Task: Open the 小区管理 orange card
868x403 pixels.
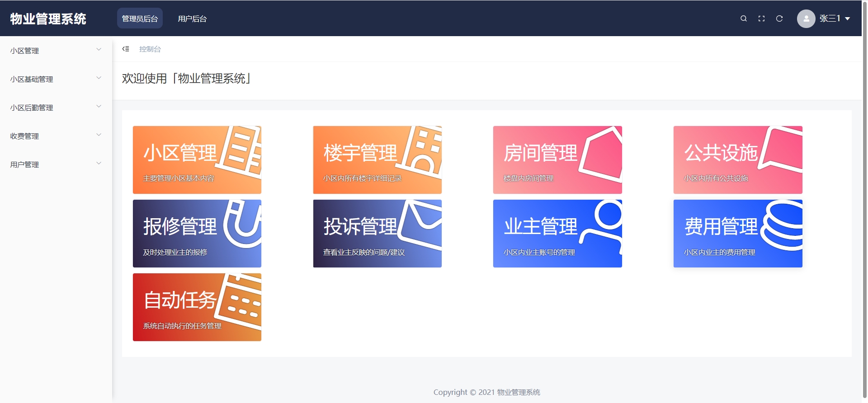Action: (197, 160)
